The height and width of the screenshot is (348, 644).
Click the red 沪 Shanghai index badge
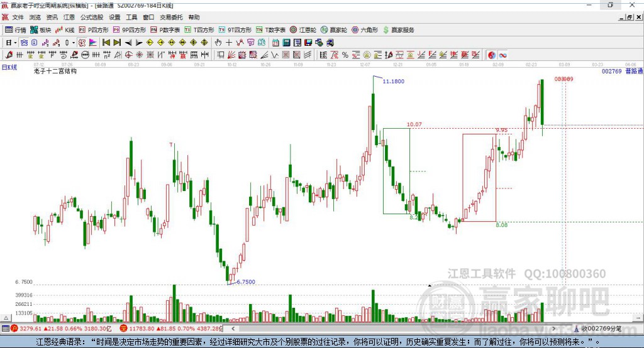tap(14, 329)
